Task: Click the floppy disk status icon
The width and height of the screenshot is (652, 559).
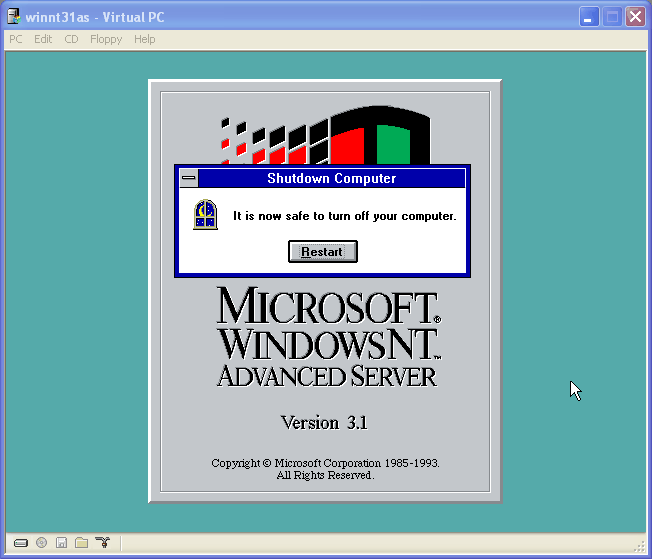Action: [62, 542]
